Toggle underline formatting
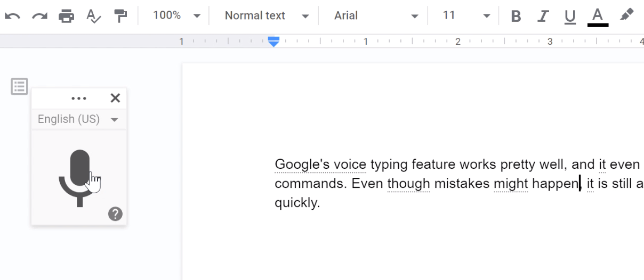 [570, 16]
